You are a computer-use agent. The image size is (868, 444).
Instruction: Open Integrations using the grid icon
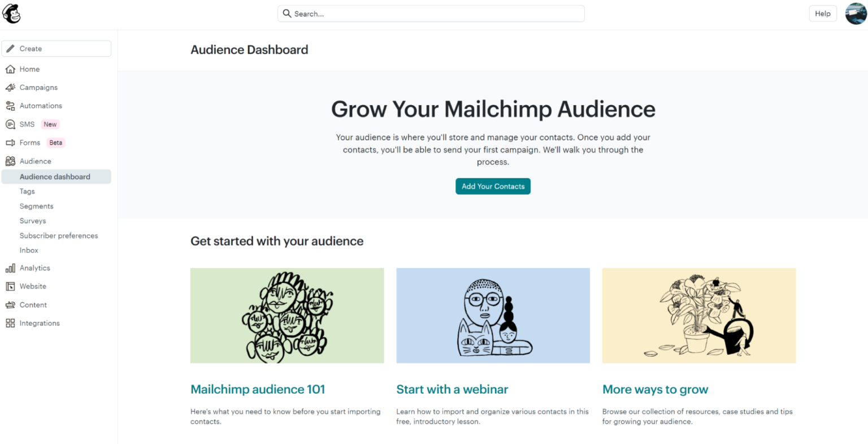pos(10,323)
